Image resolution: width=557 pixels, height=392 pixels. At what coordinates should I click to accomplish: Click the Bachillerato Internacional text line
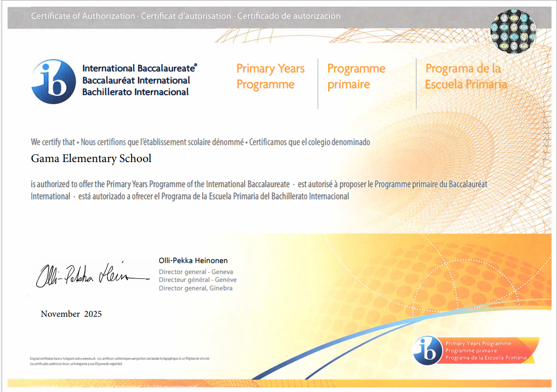click(135, 92)
